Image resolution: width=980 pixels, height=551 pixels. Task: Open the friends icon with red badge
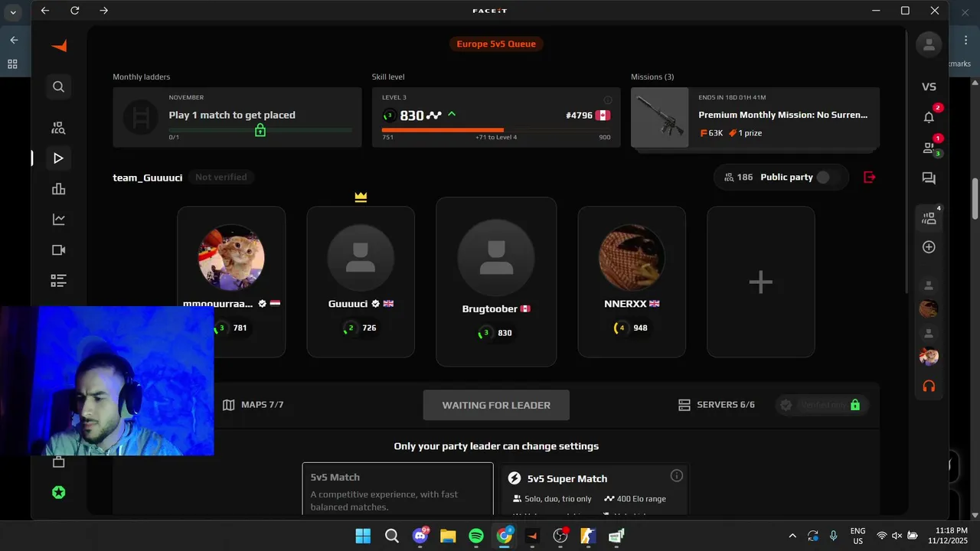pos(929,148)
